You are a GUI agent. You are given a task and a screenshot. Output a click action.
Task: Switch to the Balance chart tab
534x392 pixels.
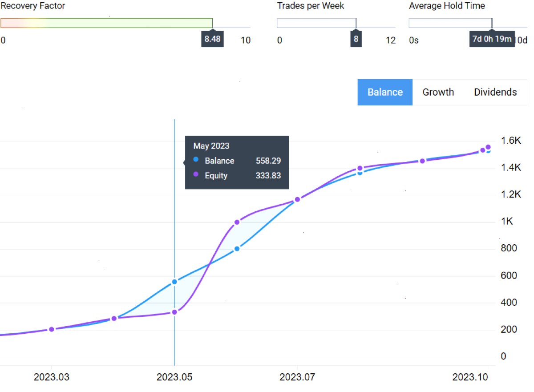pos(385,92)
